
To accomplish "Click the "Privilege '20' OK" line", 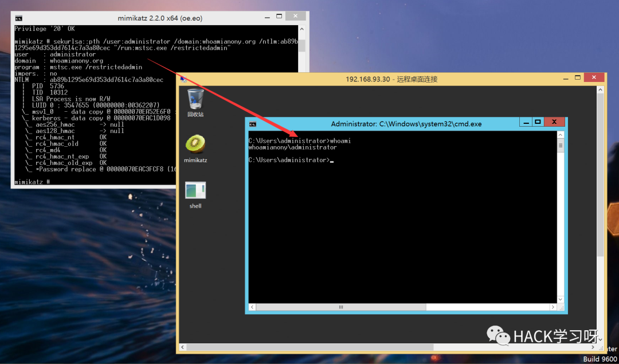I will pyautogui.click(x=45, y=29).
